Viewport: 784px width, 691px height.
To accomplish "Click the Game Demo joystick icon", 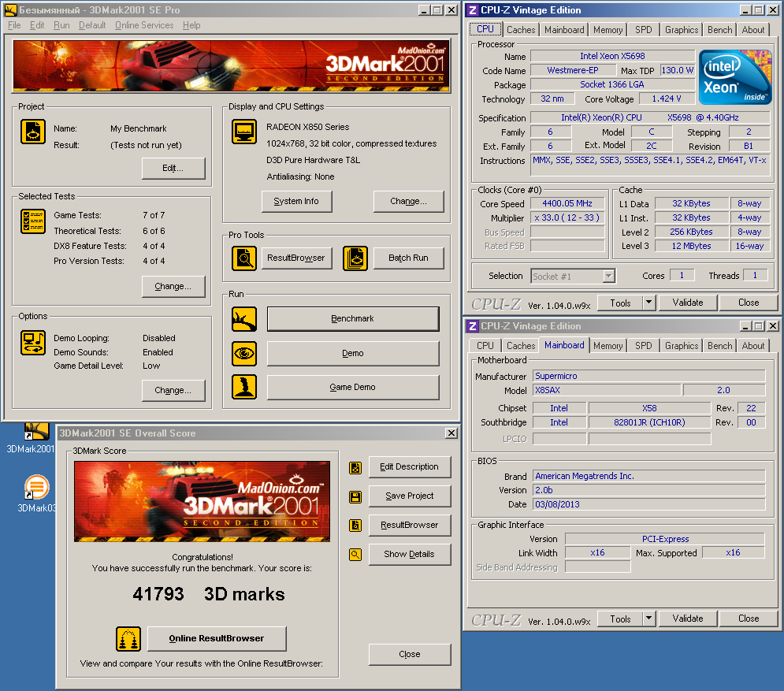I will [x=244, y=388].
